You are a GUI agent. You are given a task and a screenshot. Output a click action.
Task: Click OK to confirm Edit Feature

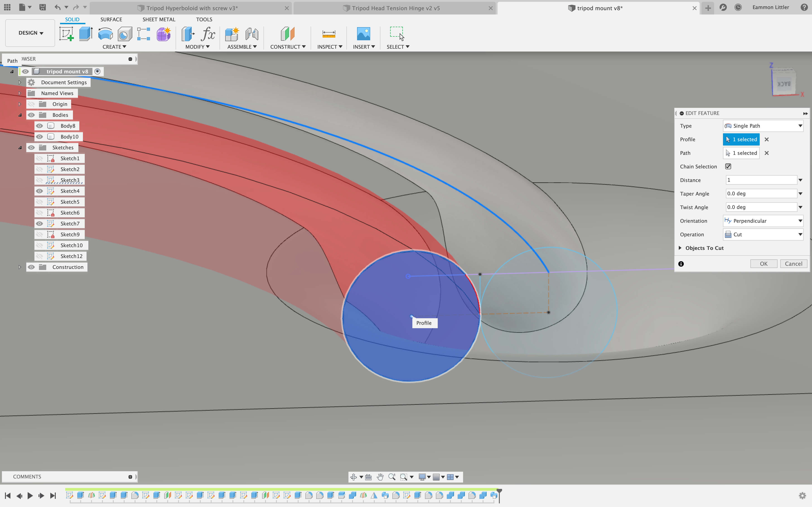tap(764, 263)
